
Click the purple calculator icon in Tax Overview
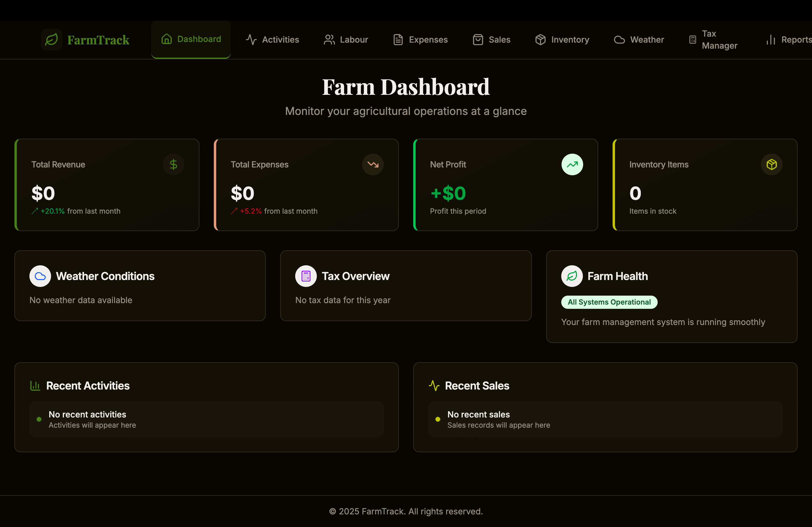point(306,276)
